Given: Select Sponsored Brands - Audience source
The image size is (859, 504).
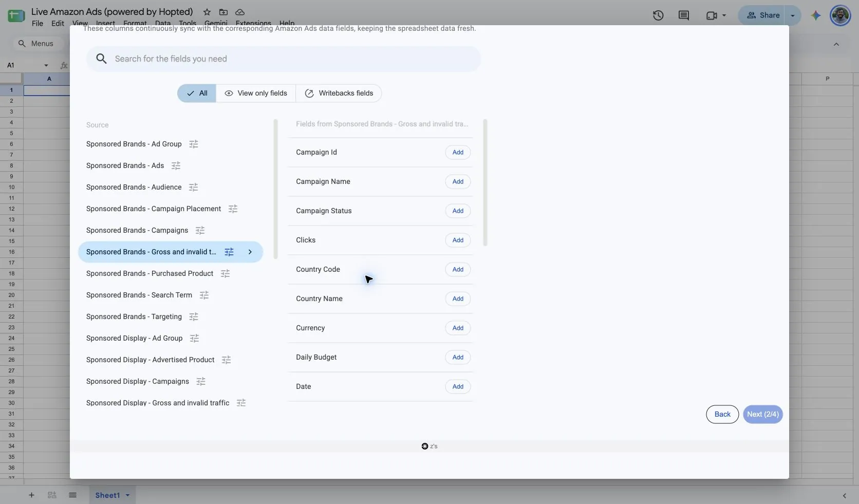Looking at the screenshot, I should point(134,188).
